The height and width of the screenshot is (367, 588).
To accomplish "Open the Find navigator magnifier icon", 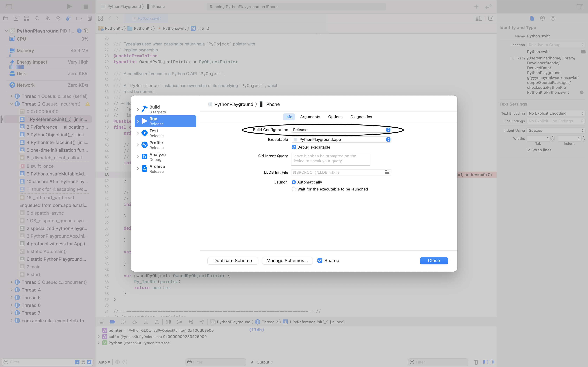I will coord(37,19).
